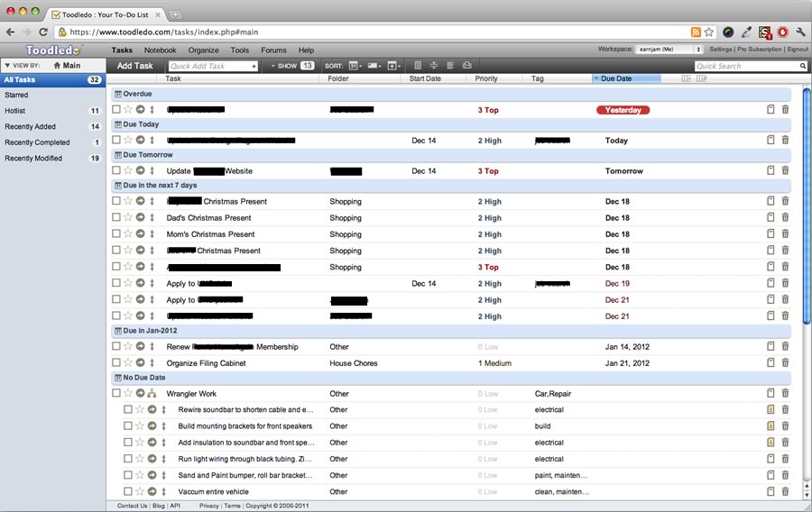Check off Dad's Christmas Present task
Image resolution: width=812 pixels, height=512 pixels.
[116, 218]
